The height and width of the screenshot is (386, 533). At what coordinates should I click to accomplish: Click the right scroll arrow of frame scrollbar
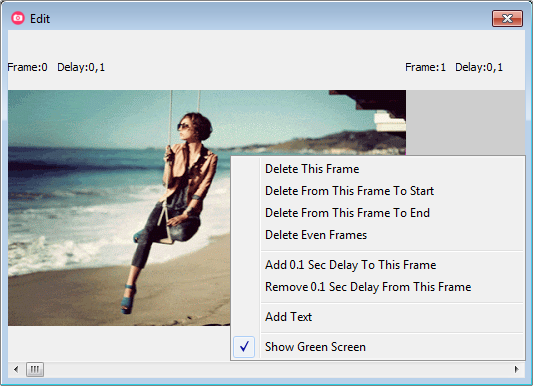pyautogui.click(x=517, y=369)
